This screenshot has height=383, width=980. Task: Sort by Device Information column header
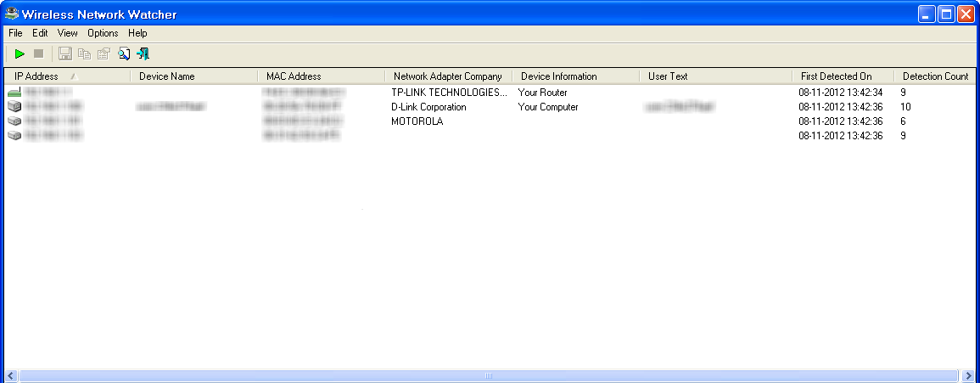(575, 76)
